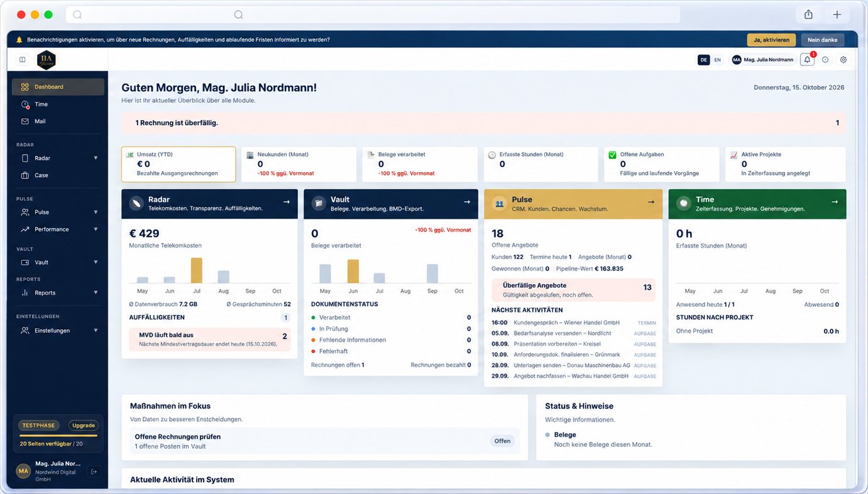
Task: Open the Vault module via its arrow
Action: click(x=467, y=202)
